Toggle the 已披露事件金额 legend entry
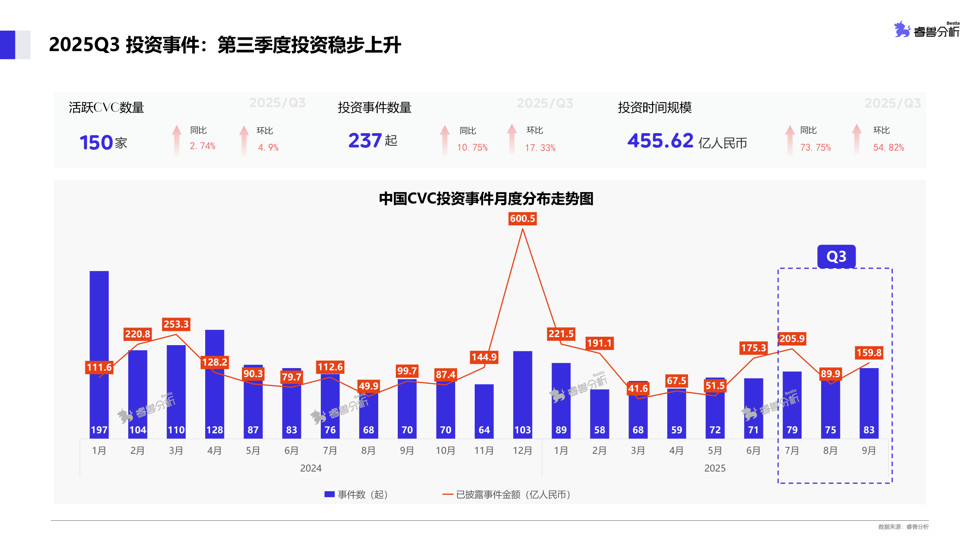This screenshot has height=551, width=980. pos(509,494)
